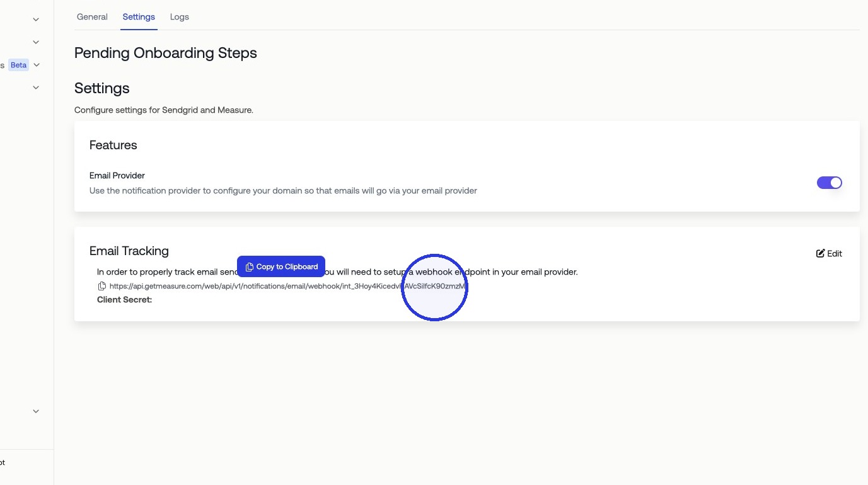Select the Settings tab
The height and width of the screenshot is (485, 868).
[139, 17]
